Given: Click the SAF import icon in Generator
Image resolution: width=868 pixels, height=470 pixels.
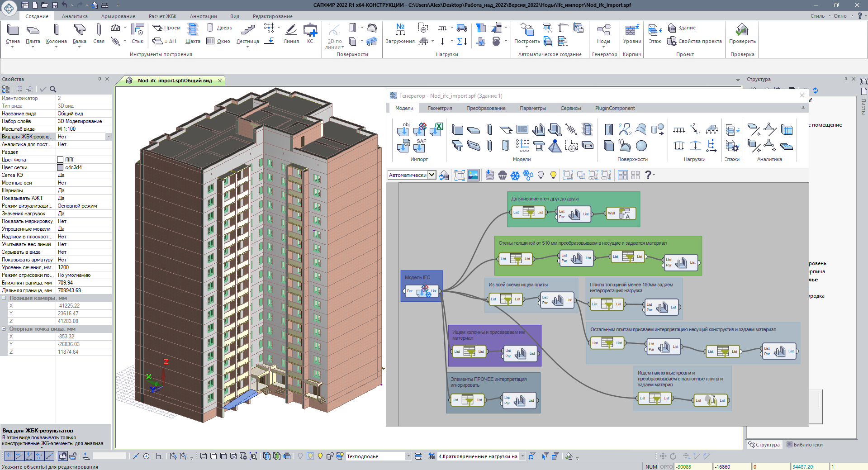Looking at the screenshot, I should (x=420, y=146).
